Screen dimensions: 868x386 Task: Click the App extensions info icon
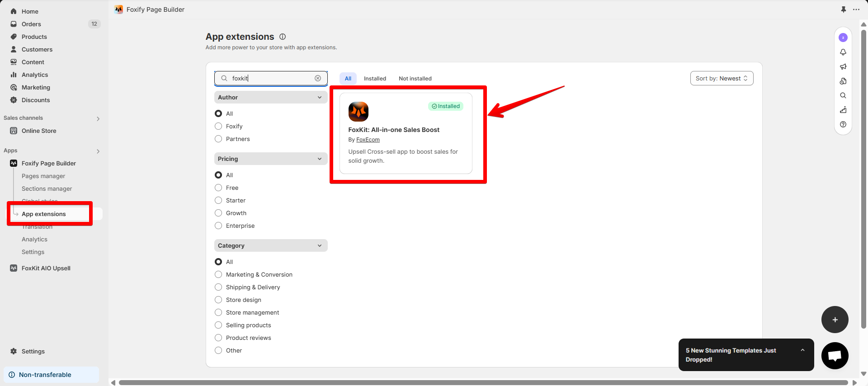pos(283,37)
